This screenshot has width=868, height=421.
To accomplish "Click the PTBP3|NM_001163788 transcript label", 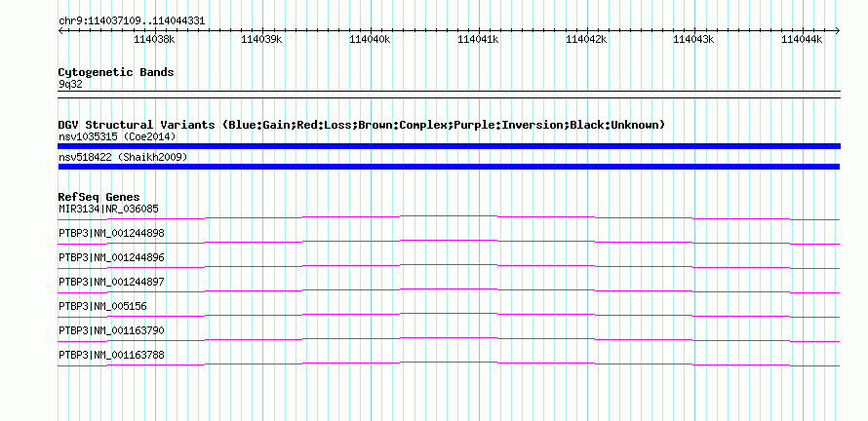I will (x=111, y=355).
